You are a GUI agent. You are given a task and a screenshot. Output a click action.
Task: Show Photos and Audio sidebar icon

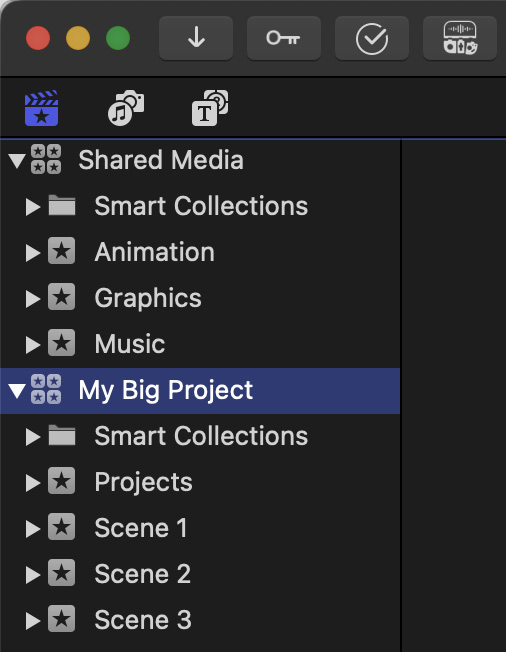[x=126, y=108]
